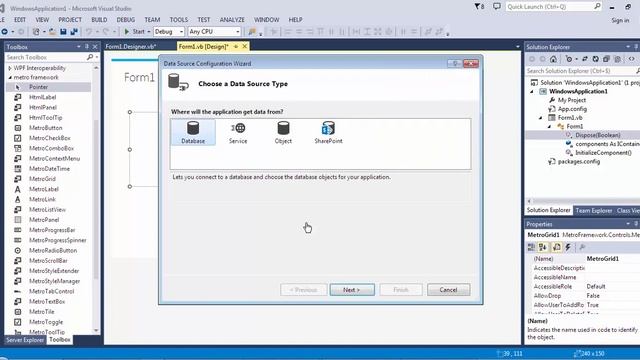640x360 pixels.
Task: Open the HELP menu
Action: 296,20
